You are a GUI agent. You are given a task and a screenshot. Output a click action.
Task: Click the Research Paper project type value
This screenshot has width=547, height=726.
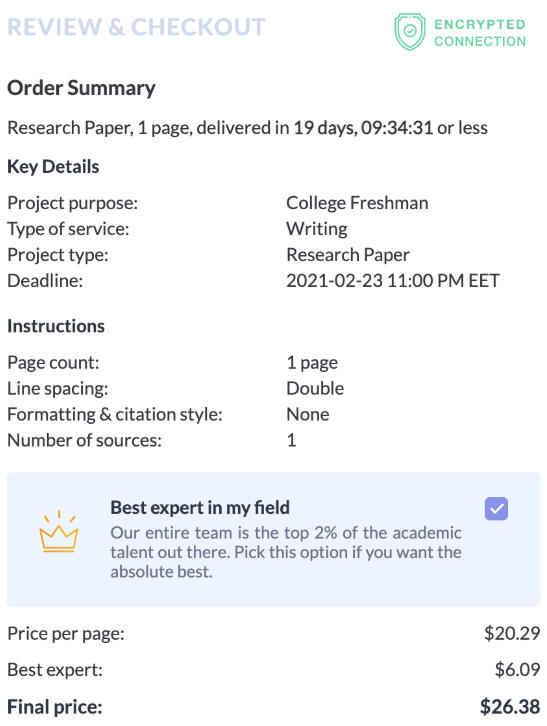[x=348, y=255]
